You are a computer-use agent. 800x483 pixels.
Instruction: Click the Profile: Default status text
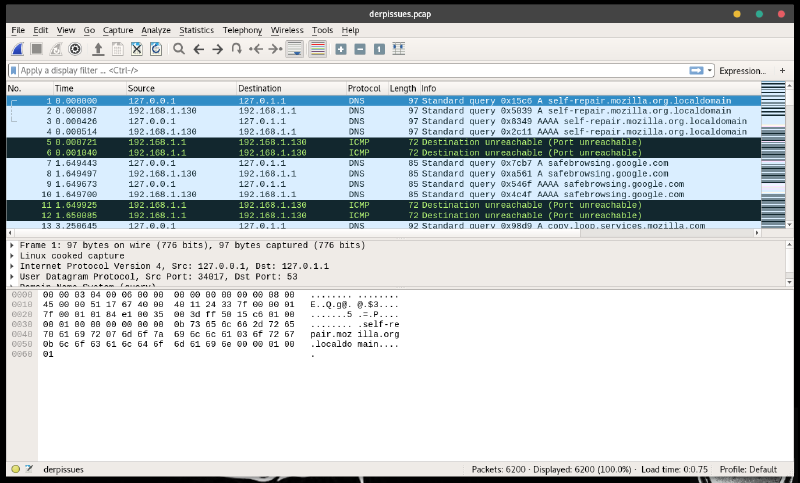coord(748,469)
